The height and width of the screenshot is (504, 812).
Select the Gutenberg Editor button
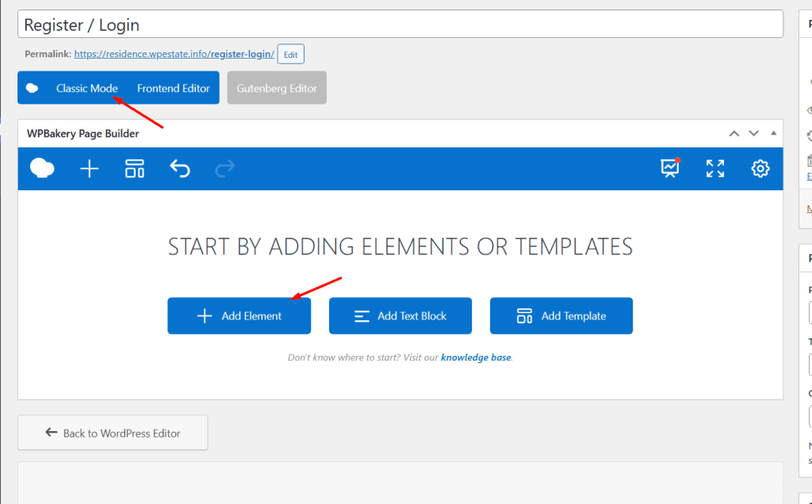[277, 88]
